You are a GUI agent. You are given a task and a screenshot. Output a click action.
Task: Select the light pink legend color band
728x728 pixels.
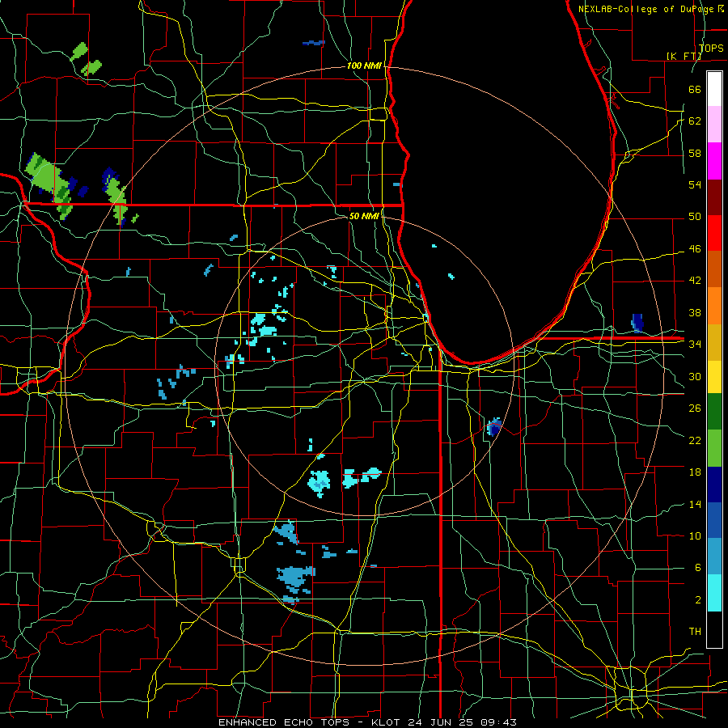[x=714, y=124]
